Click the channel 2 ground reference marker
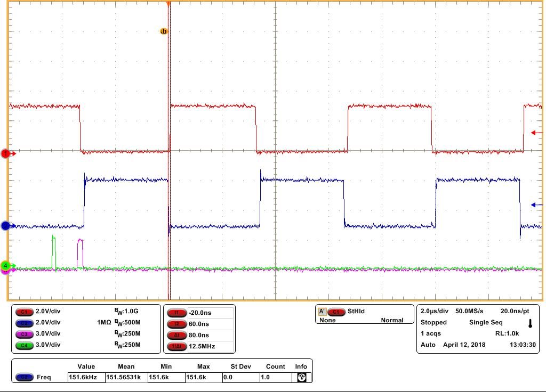 (6, 226)
